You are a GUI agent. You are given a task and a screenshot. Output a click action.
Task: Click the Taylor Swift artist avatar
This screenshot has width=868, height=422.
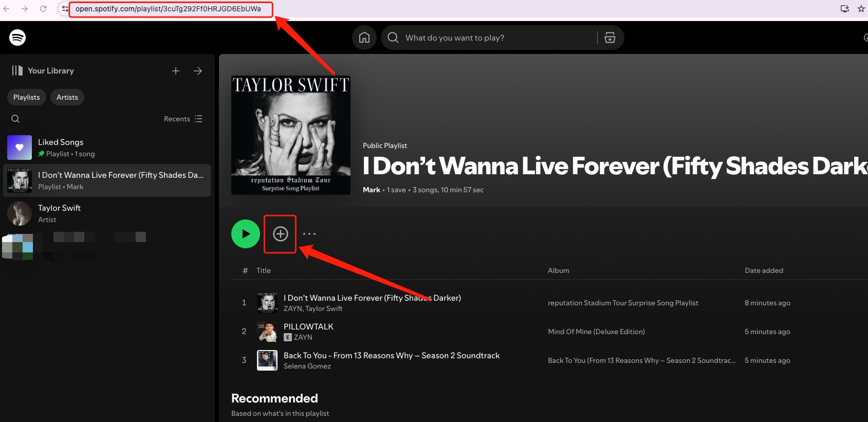click(x=20, y=213)
